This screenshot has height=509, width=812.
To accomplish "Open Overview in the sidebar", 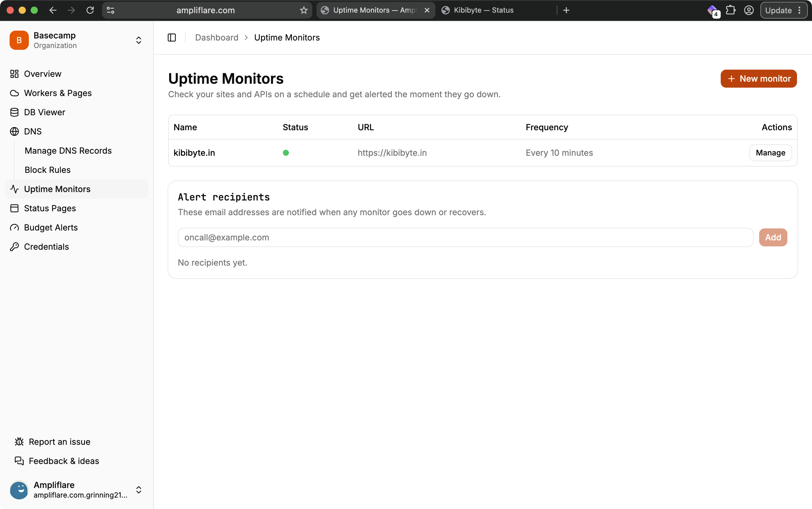I will tap(77, 74).
